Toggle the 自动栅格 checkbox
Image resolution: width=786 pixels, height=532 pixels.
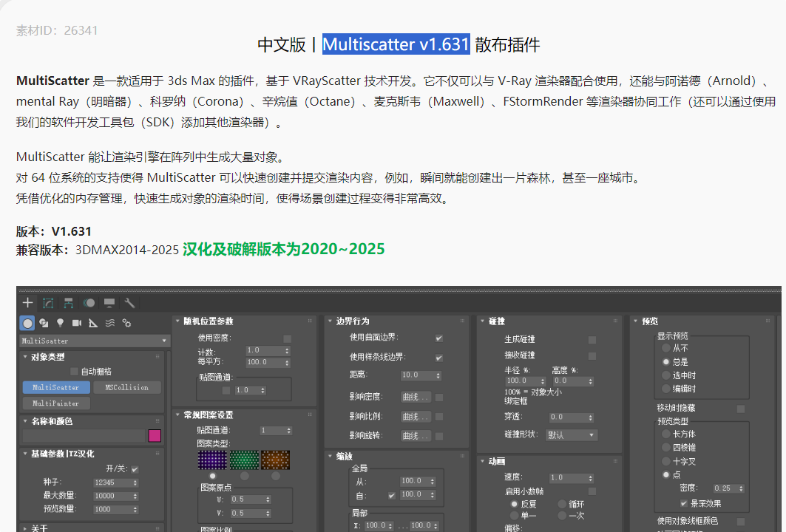(74, 371)
